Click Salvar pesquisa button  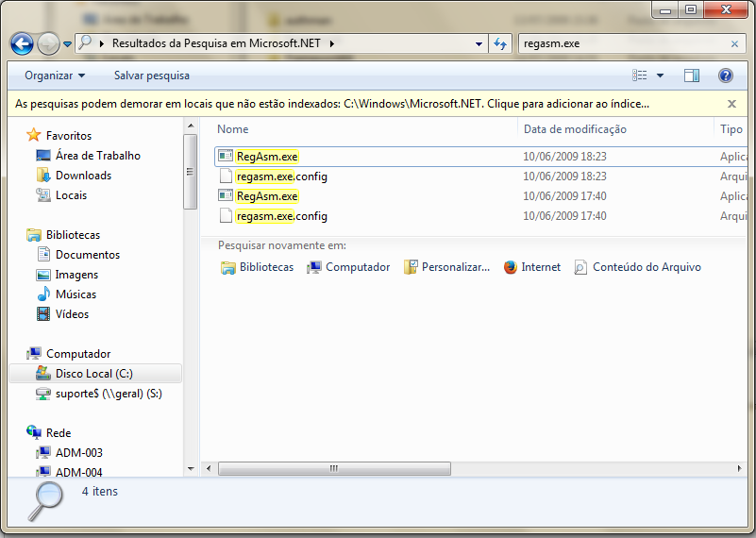[x=152, y=76]
